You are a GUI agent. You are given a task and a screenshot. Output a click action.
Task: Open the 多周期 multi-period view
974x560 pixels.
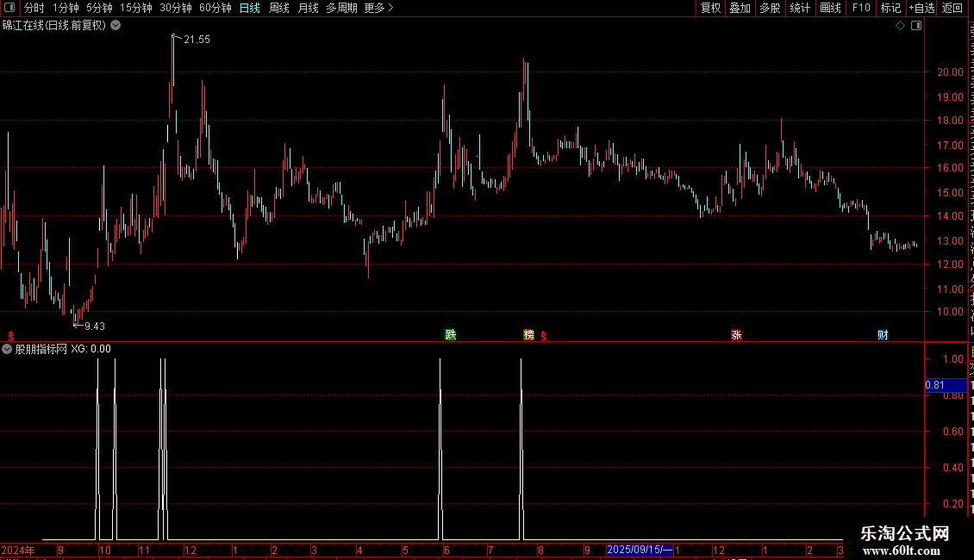pos(341,8)
